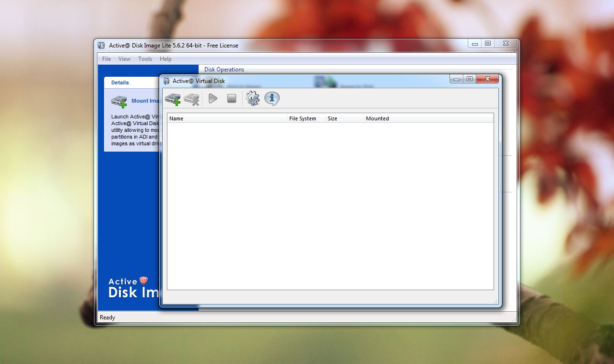Image resolution: width=614 pixels, height=364 pixels.
Task: Sort by the Size column header
Action: pos(344,118)
